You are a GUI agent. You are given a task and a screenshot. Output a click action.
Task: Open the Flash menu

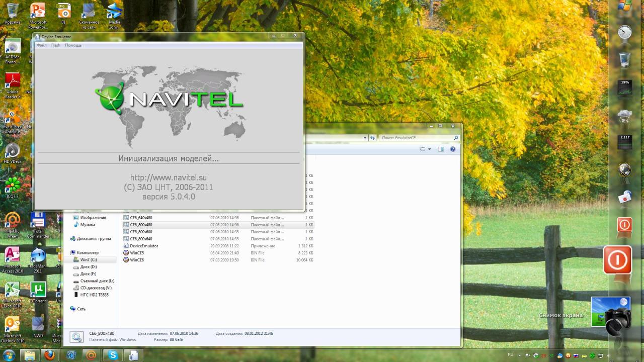click(x=55, y=45)
